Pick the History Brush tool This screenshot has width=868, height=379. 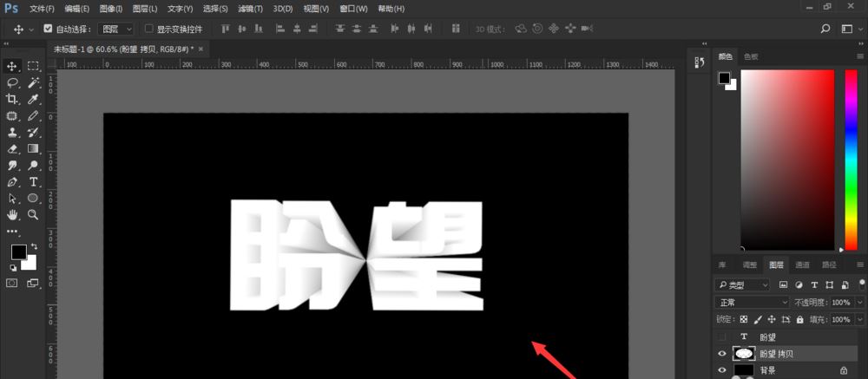[33, 132]
